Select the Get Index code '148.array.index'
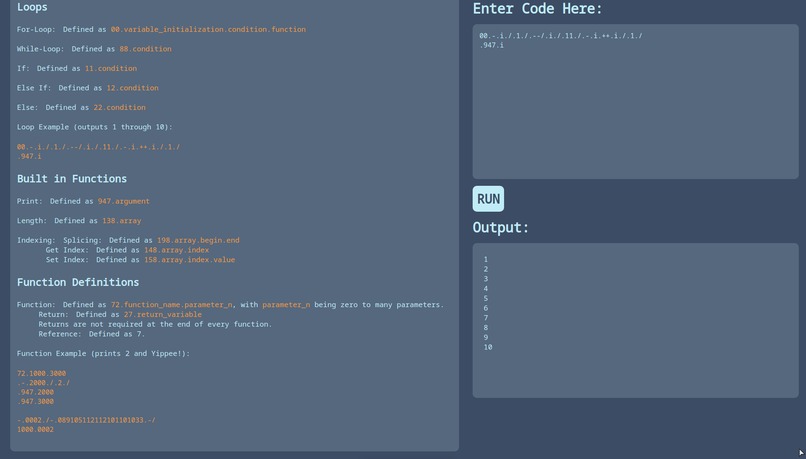 click(176, 250)
